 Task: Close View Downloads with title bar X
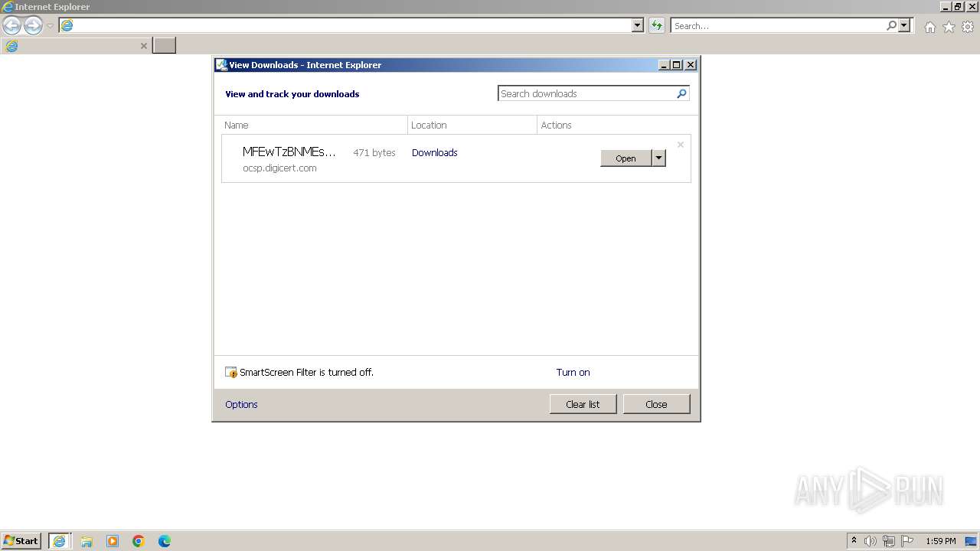(x=691, y=65)
